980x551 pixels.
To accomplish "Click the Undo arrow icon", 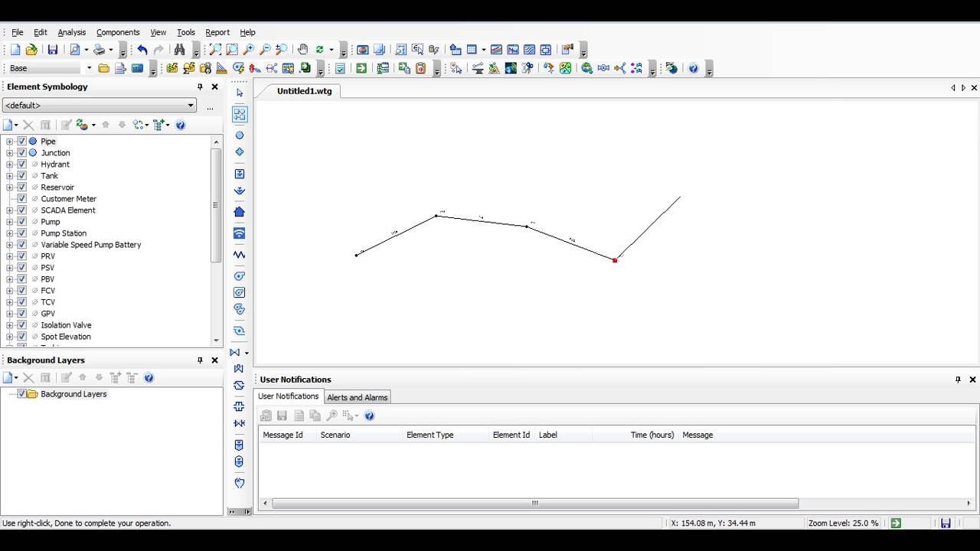I will point(142,50).
